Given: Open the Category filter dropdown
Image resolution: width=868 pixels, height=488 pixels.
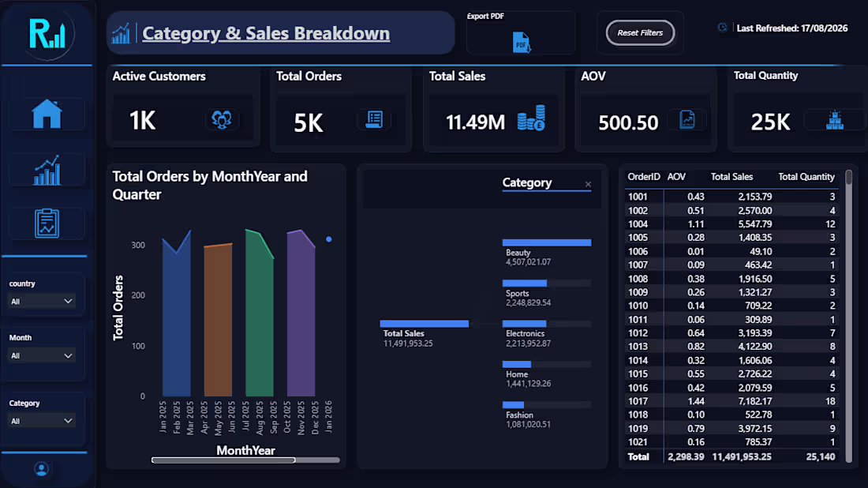Looking at the screenshot, I should 42,421.
